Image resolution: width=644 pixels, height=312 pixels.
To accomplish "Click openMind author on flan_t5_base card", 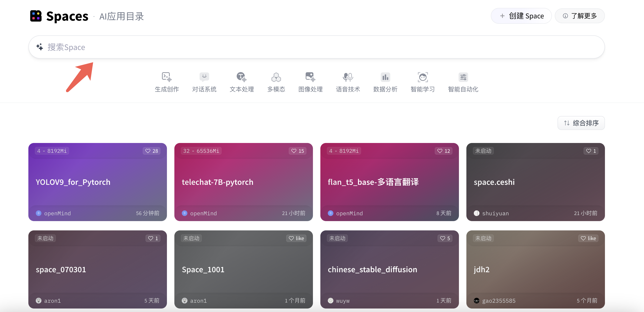I will coord(349,213).
